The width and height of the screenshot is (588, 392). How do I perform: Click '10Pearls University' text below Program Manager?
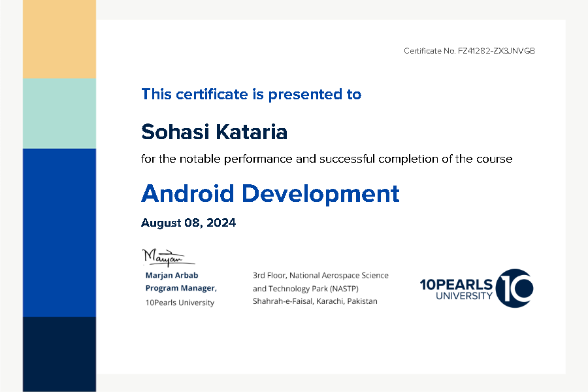tap(180, 302)
